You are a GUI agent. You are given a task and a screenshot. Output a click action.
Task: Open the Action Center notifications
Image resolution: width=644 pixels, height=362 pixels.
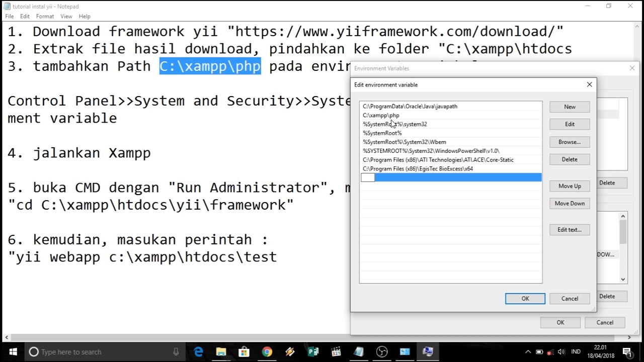tap(627, 352)
